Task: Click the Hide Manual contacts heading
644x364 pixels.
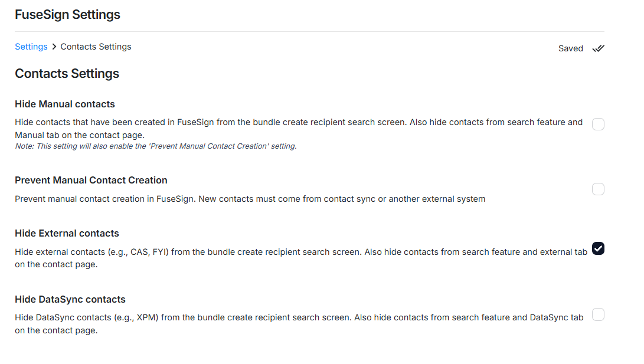Action: click(65, 104)
